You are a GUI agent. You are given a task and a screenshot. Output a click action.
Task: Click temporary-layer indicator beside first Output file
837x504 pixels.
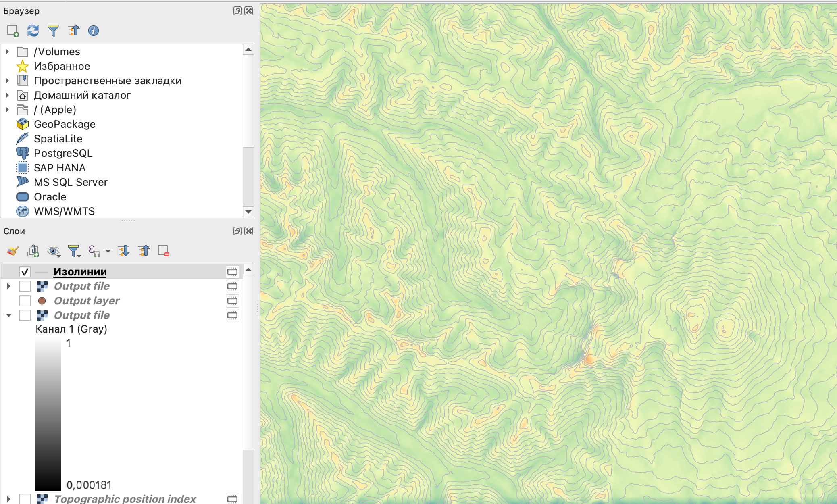click(x=232, y=286)
